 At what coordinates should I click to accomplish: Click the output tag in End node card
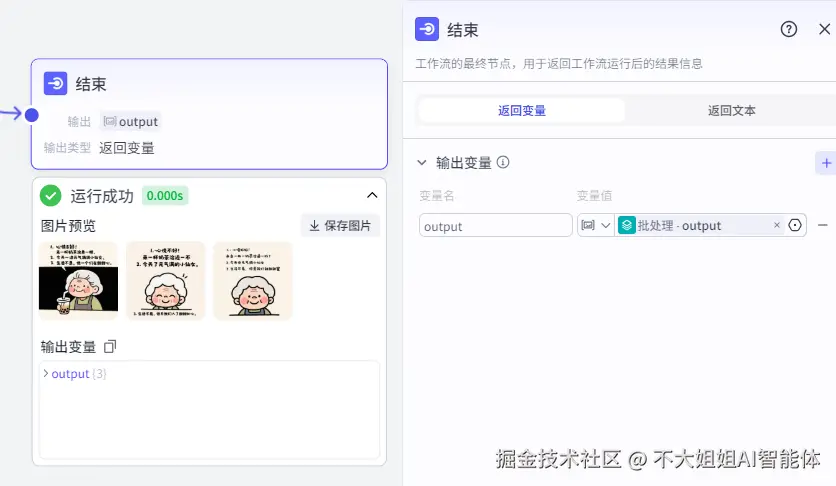click(131, 122)
